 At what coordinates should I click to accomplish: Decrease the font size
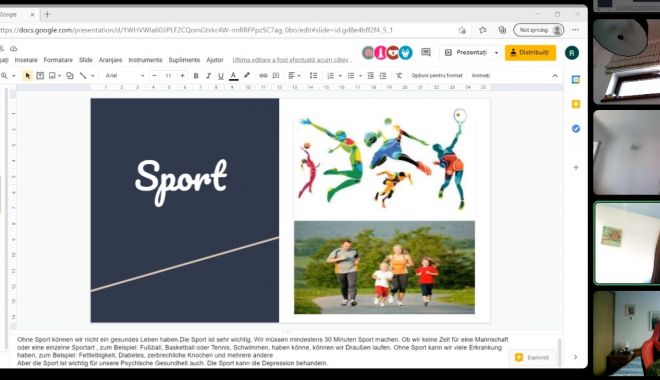pyautogui.click(x=154, y=76)
